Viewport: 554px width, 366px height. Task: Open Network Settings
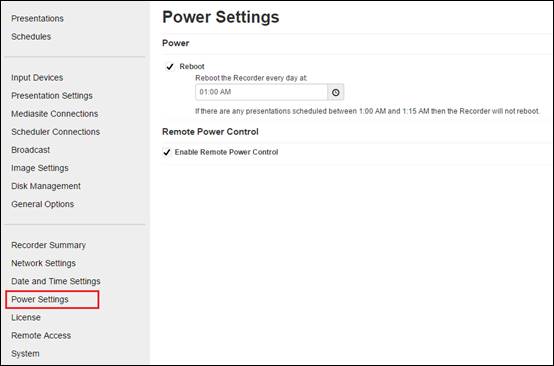click(x=43, y=263)
